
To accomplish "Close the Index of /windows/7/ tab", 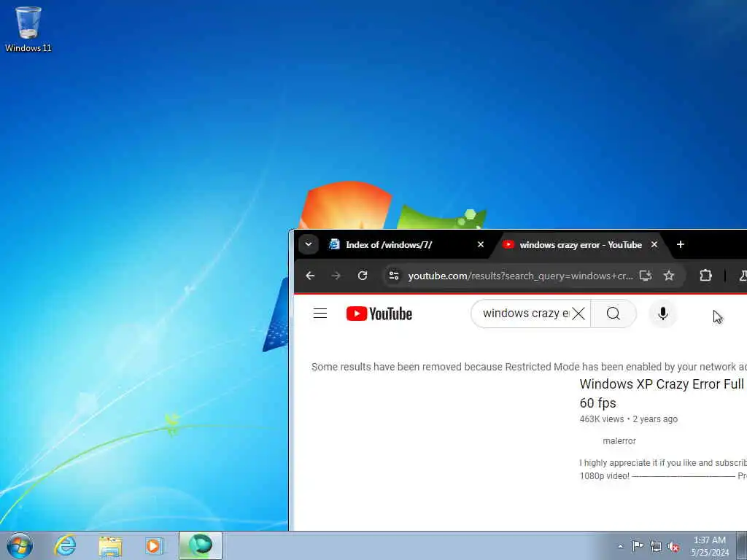I will 481,244.
